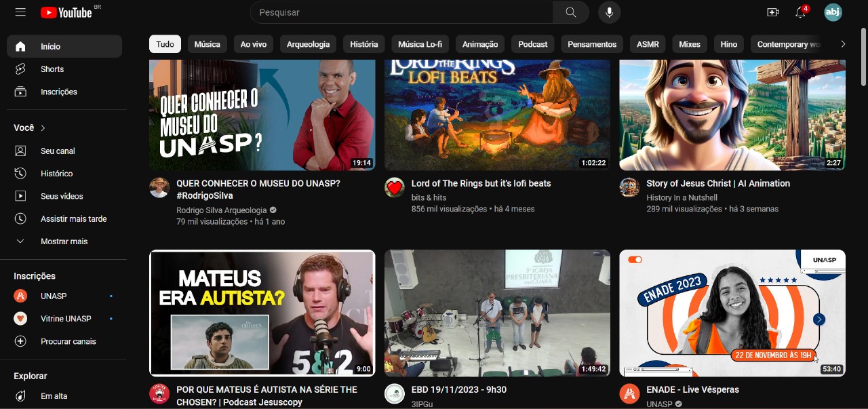Viewport: 868px width, 409px height.
Task: Click the Pesquisar search field
Action: 401,12
